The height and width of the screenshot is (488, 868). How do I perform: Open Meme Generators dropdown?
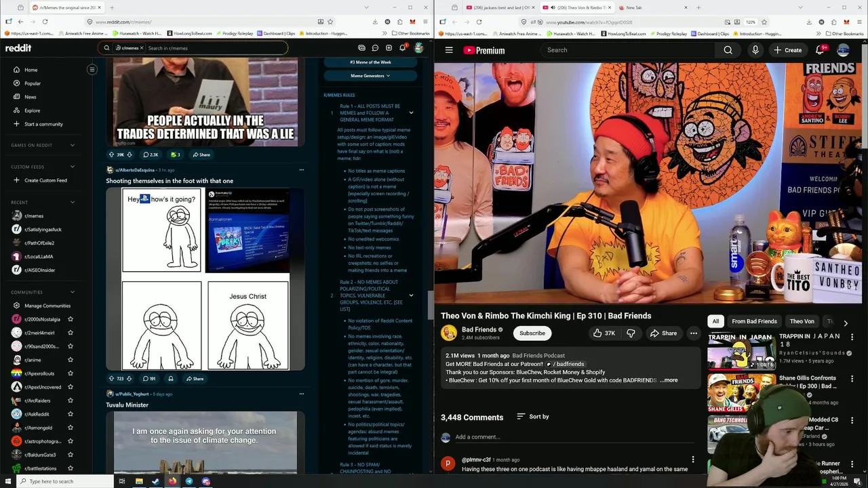point(370,76)
